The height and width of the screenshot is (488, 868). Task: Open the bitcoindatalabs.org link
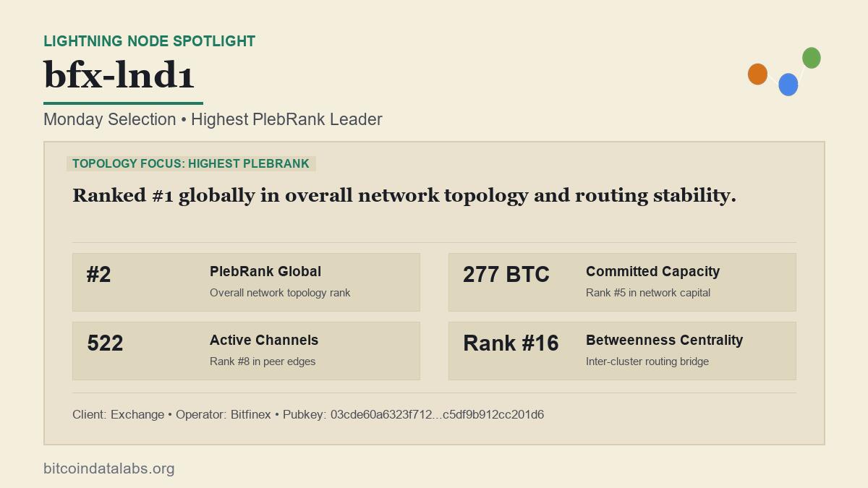pos(109,468)
